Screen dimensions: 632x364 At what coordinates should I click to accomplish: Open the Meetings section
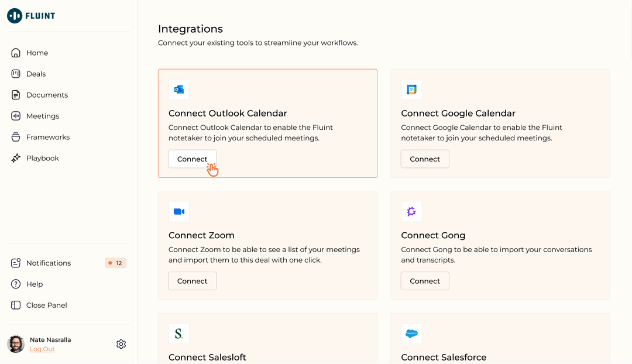(42, 116)
